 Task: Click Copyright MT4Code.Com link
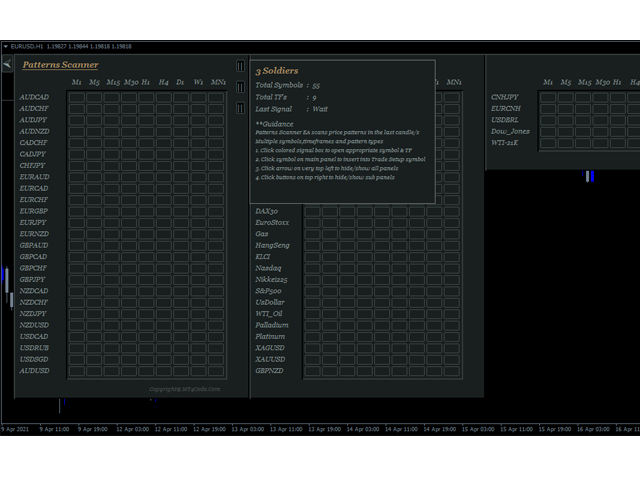(x=184, y=389)
